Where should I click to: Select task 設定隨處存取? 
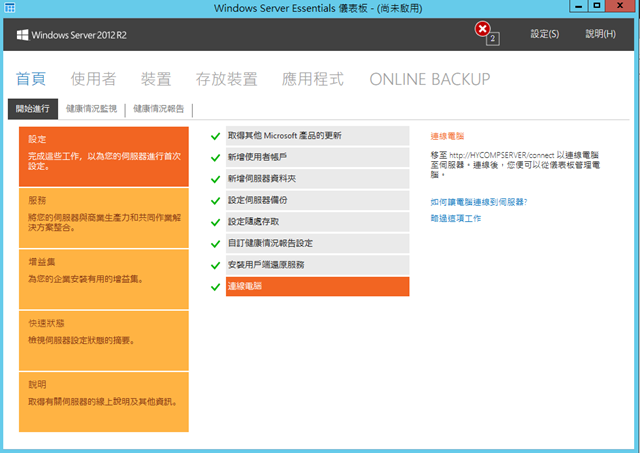coord(318,222)
